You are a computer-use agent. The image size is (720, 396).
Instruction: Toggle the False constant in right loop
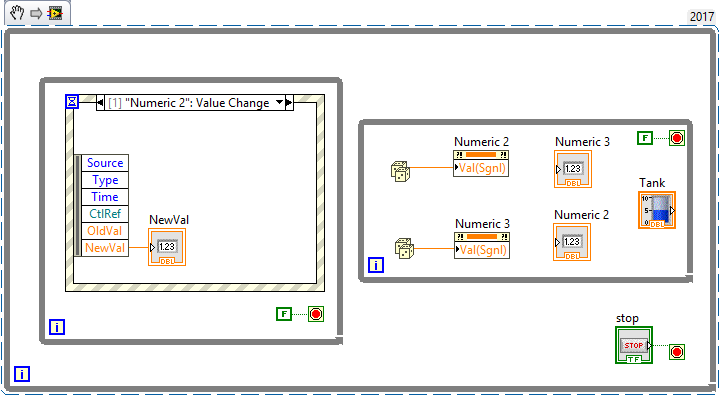(645, 138)
